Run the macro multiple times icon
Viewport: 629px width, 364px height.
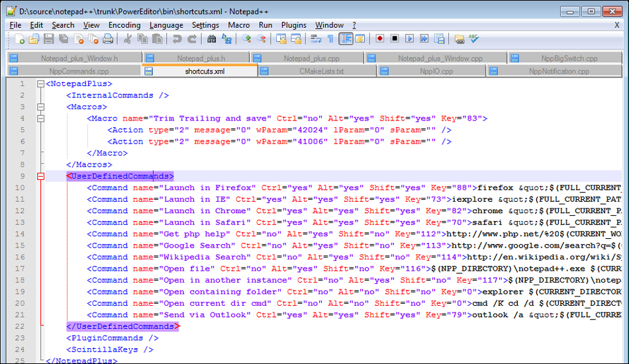click(424, 39)
